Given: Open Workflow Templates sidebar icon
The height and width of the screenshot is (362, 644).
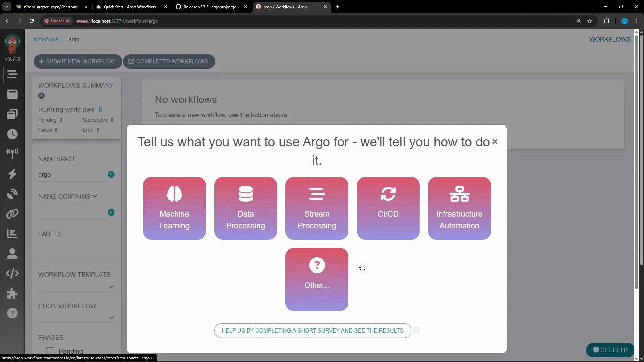Looking at the screenshot, I should 12,95.
